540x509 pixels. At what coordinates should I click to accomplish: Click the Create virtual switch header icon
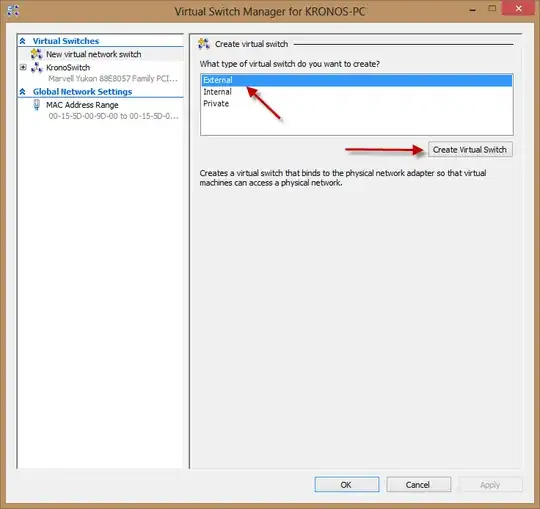[204, 44]
